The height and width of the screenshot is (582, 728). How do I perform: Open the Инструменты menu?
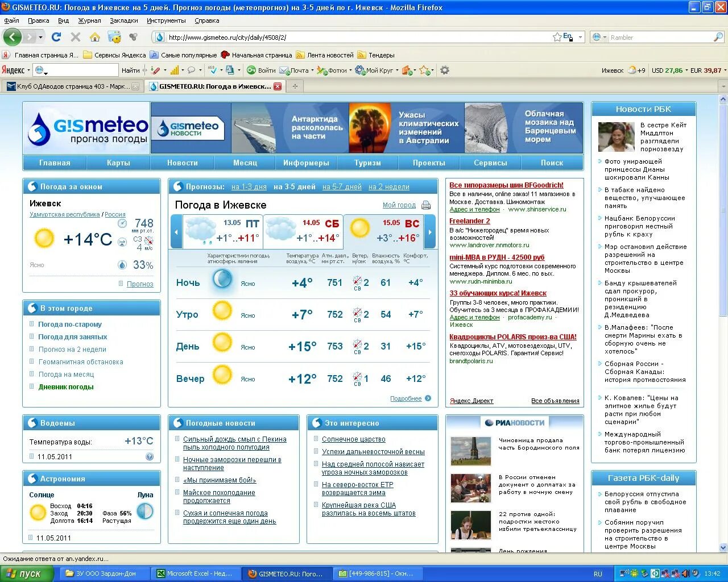[166, 20]
